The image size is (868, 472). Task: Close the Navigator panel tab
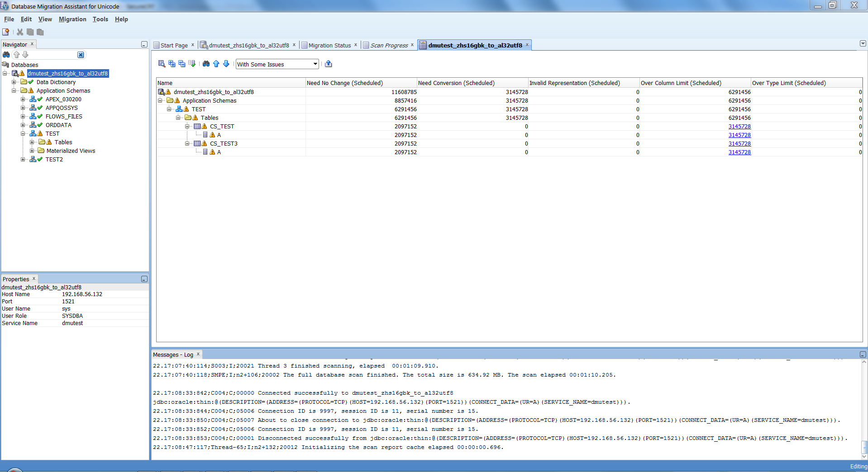tap(32, 44)
